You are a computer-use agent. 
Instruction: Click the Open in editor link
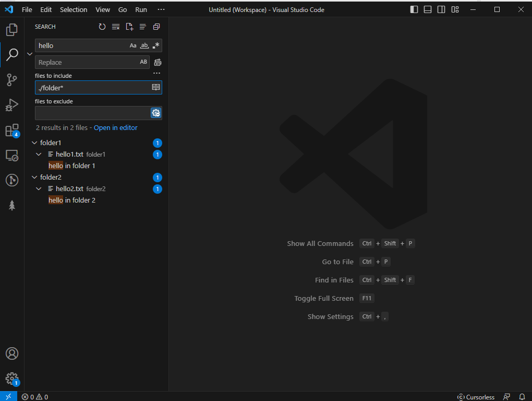[x=115, y=127]
